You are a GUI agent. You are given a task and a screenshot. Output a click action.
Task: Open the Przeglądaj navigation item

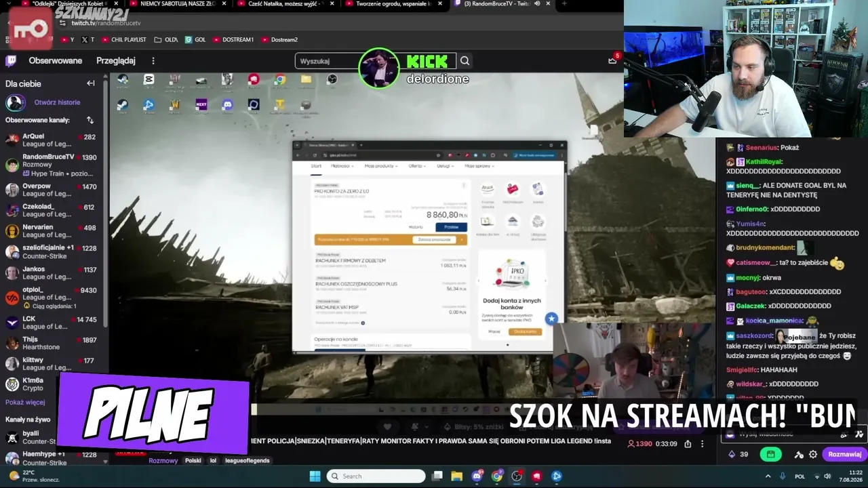(116, 61)
